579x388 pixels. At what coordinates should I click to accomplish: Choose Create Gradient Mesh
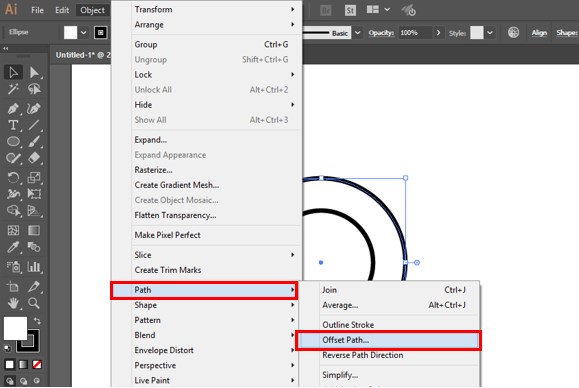[x=216, y=185]
